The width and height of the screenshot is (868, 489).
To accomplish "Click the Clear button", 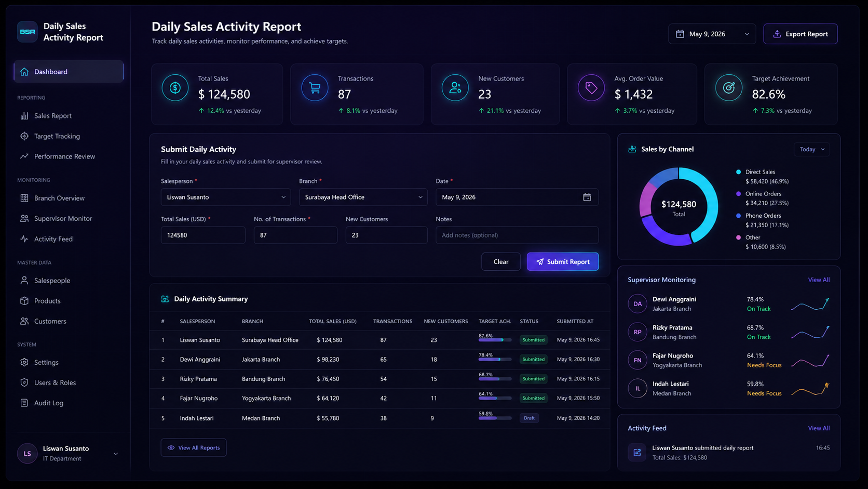I will click(x=501, y=262).
